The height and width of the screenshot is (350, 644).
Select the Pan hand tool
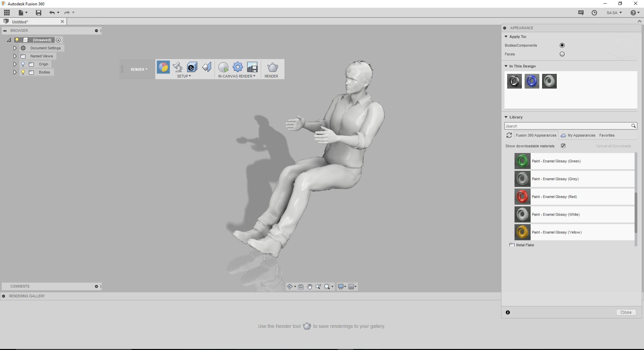pos(310,287)
